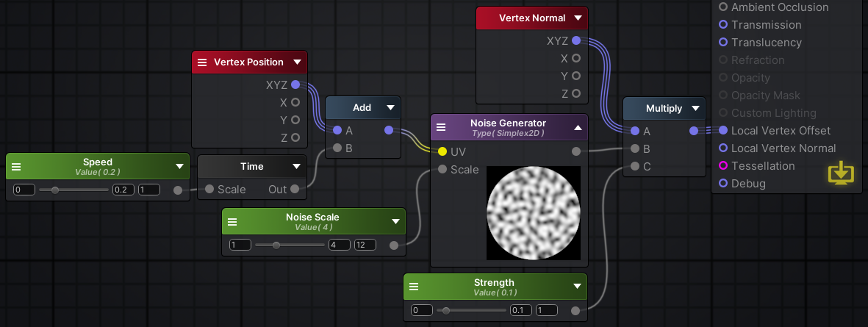The image size is (868, 327).
Task: Click the Time node Scale input port
Action: click(x=209, y=190)
